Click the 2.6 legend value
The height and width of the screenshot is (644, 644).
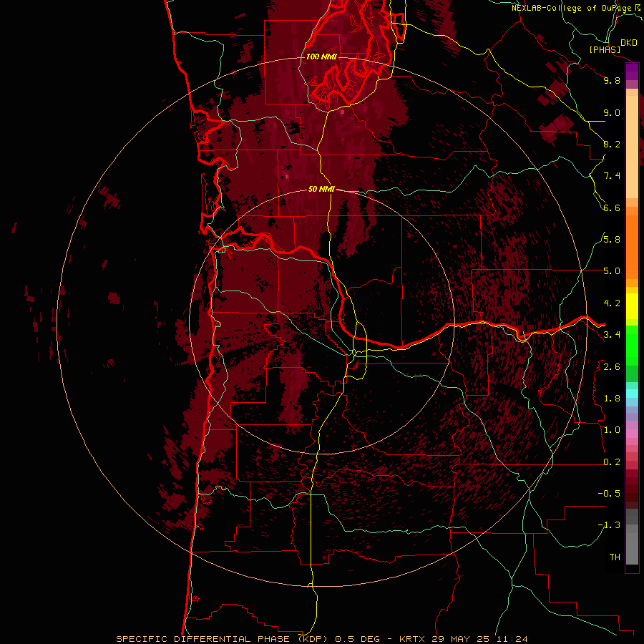[x=612, y=367]
